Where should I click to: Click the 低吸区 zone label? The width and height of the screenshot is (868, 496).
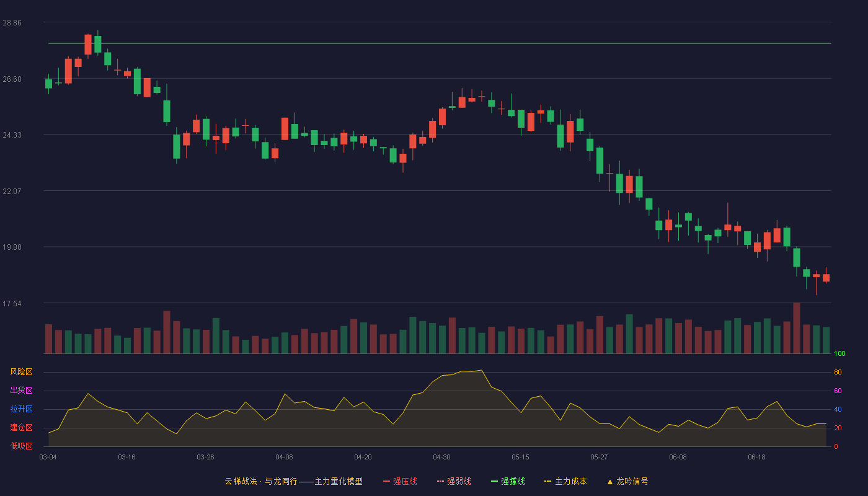[x=21, y=445]
